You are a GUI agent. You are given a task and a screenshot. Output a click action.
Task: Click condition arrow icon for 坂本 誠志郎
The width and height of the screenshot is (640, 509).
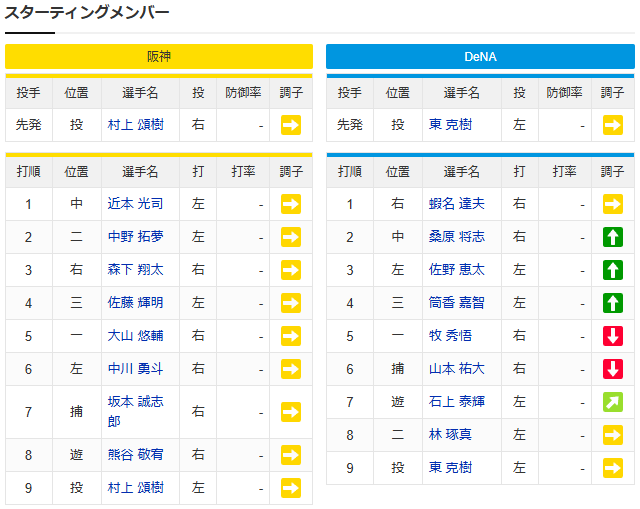click(291, 412)
